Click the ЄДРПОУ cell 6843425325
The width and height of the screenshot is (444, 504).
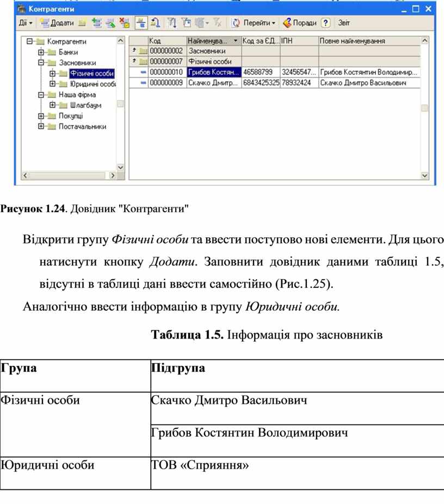[261, 83]
